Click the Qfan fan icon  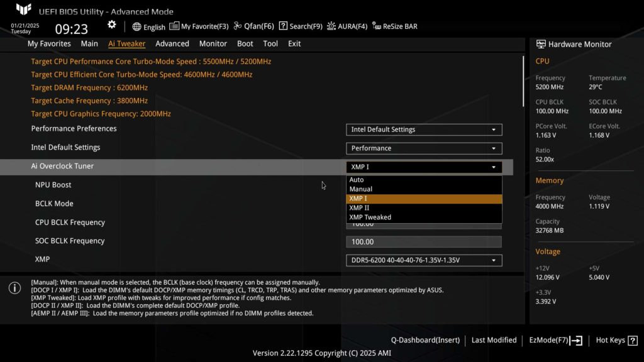point(237,26)
